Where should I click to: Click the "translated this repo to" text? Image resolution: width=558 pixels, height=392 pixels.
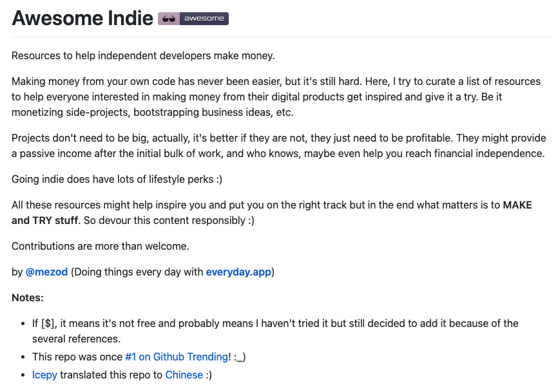coord(111,375)
